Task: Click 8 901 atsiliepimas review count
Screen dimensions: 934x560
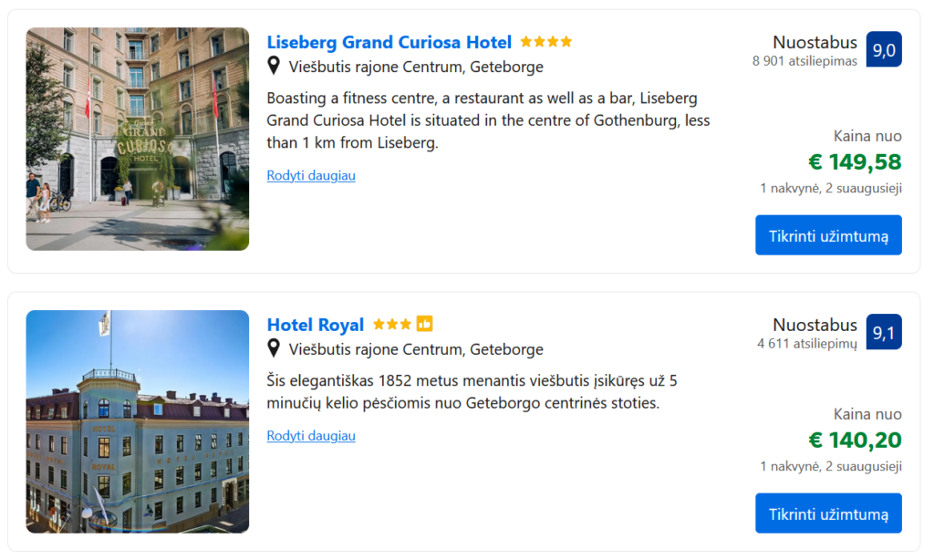Action: pyautogui.click(x=804, y=61)
